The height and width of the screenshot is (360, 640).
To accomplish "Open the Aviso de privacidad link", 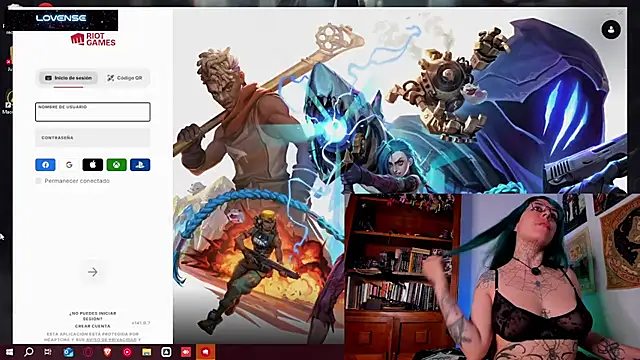I will [x=111, y=340].
